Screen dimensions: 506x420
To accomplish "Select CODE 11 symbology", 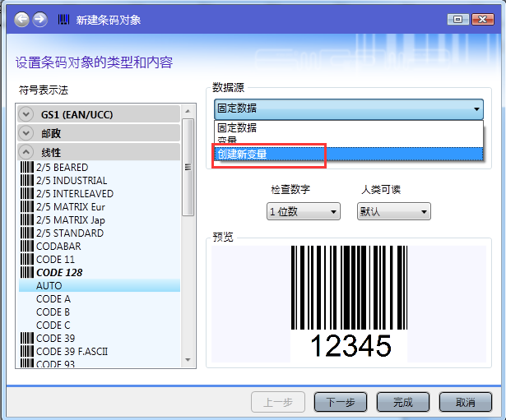I will click(55, 259).
